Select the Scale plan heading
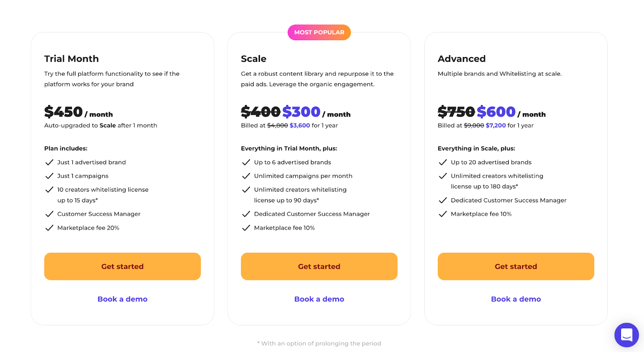This screenshot has width=644, height=352. pyautogui.click(x=254, y=59)
